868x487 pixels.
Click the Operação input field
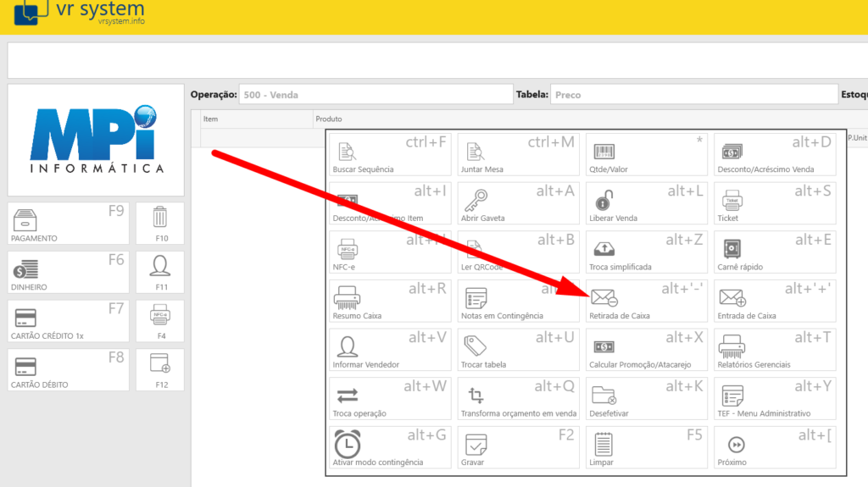tap(375, 95)
